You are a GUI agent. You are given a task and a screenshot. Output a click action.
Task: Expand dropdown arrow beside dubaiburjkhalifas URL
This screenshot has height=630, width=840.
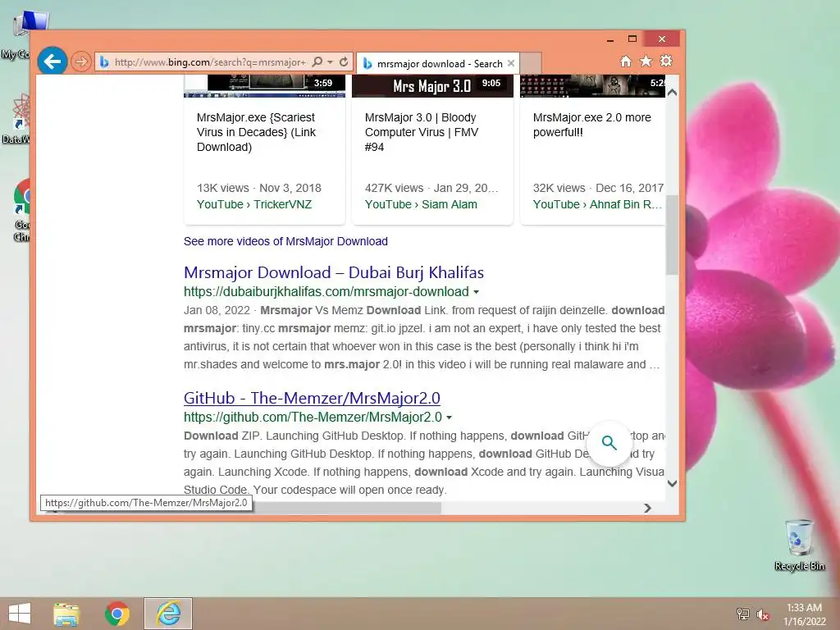477,293
